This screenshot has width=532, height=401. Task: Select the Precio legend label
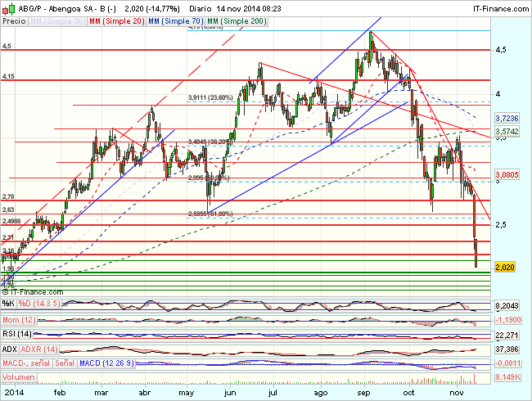click(x=14, y=21)
